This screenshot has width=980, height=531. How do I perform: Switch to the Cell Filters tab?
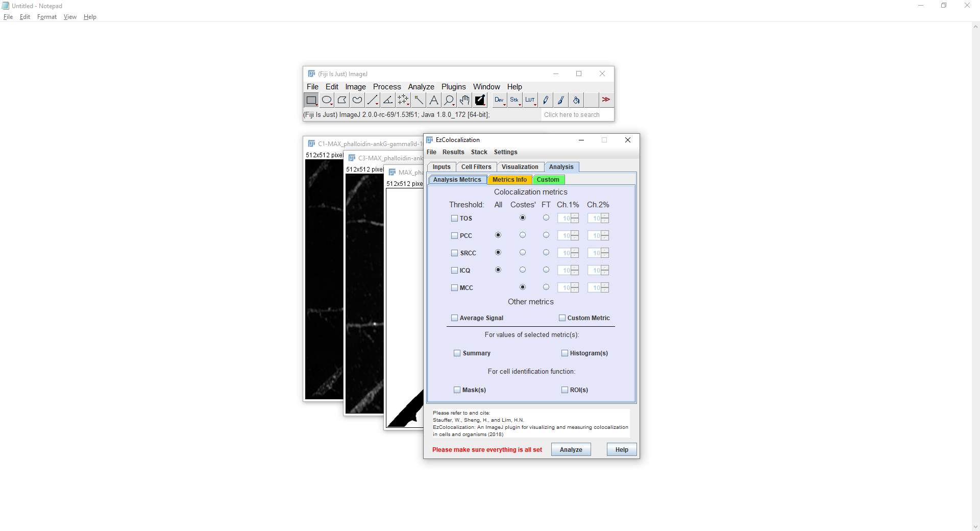pyautogui.click(x=476, y=167)
